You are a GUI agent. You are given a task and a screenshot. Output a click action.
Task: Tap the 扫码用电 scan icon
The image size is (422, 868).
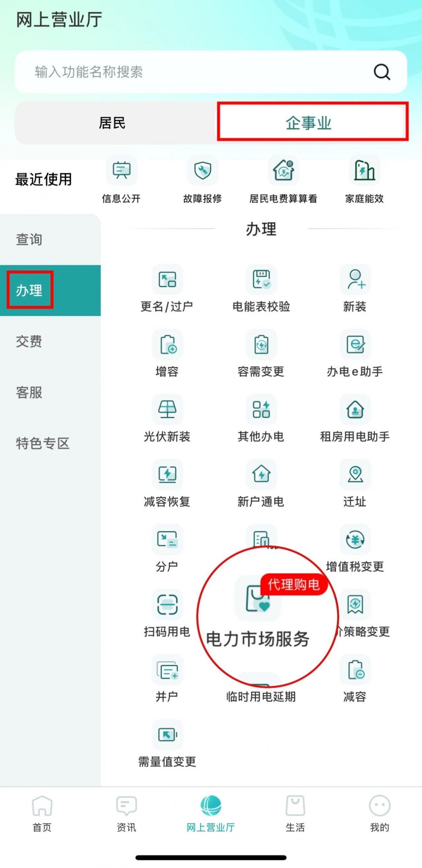167,604
